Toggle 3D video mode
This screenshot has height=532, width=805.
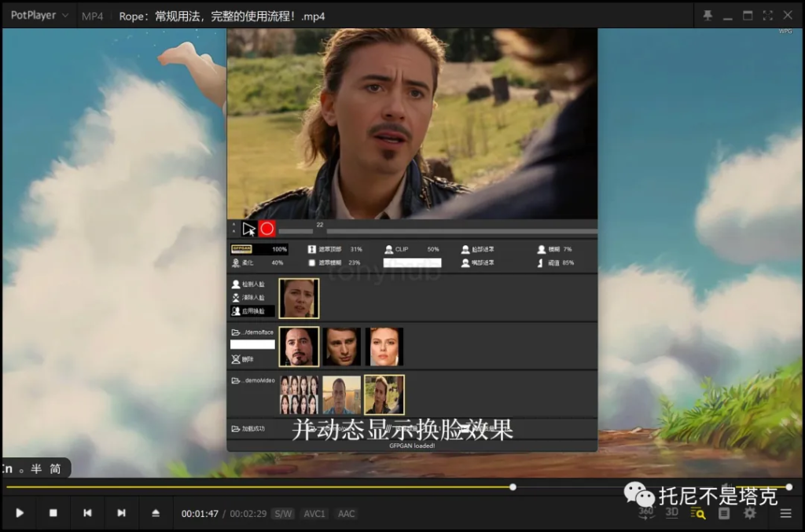coord(671,512)
